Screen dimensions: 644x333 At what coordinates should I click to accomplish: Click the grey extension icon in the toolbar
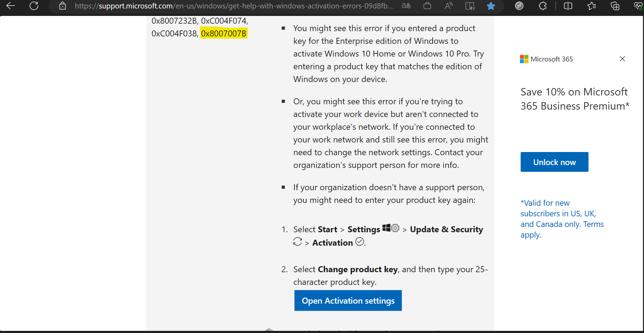click(519, 6)
